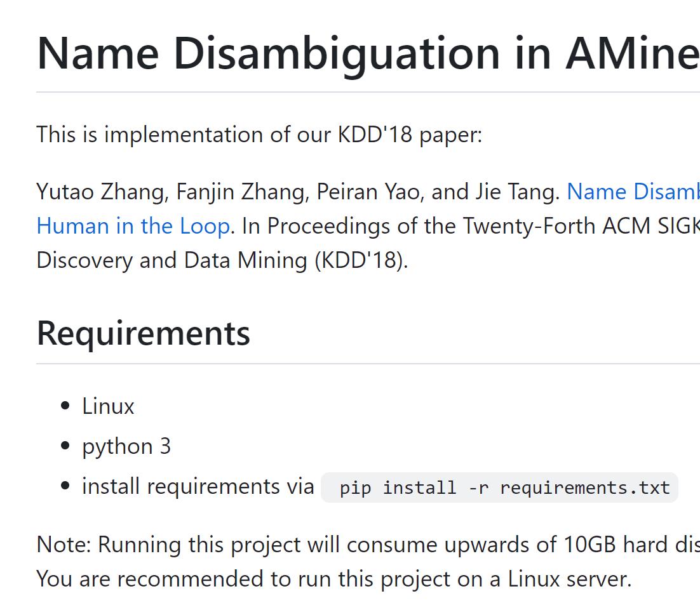
Task: Select the author name 'Yutao Zhang'
Action: click(x=77, y=192)
